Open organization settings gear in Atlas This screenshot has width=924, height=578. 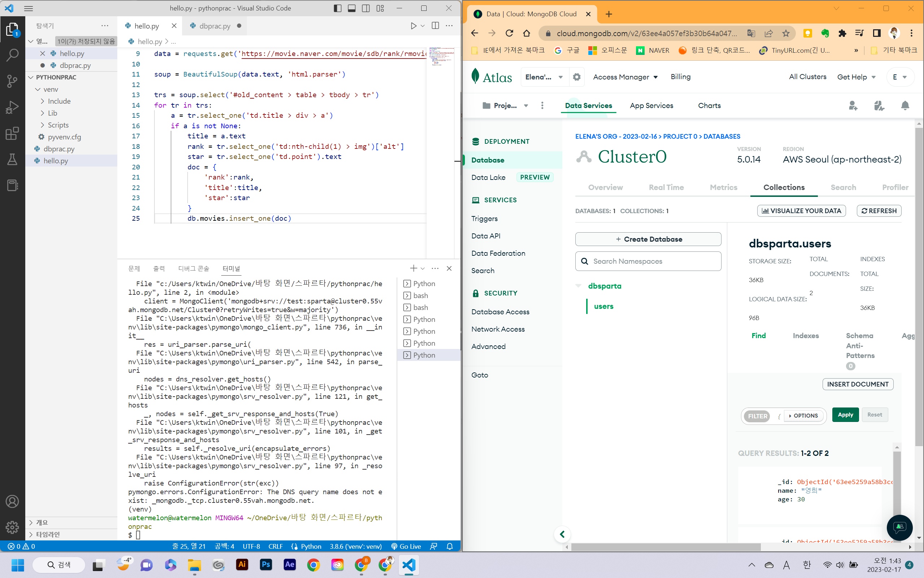click(x=576, y=77)
